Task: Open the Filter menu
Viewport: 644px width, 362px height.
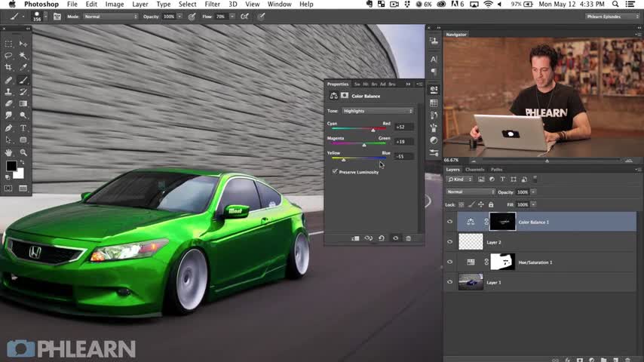Action: 213,4
